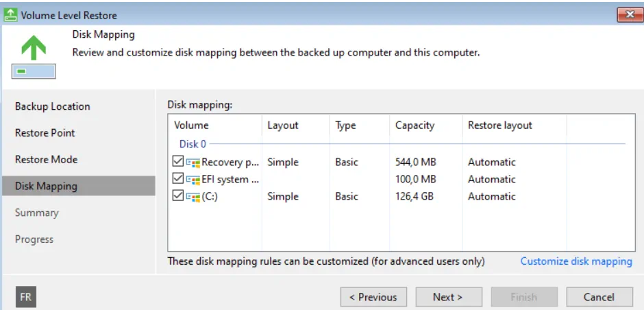Image resolution: width=644 pixels, height=310 pixels.
Task: Go to the Restore Mode step
Action: [47, 160]
